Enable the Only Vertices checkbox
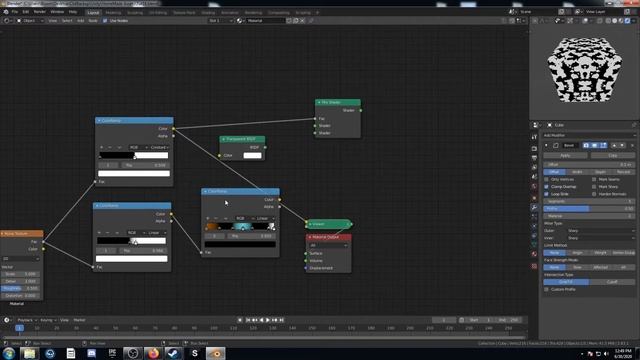The image size is (640, 360). [547, 179]
